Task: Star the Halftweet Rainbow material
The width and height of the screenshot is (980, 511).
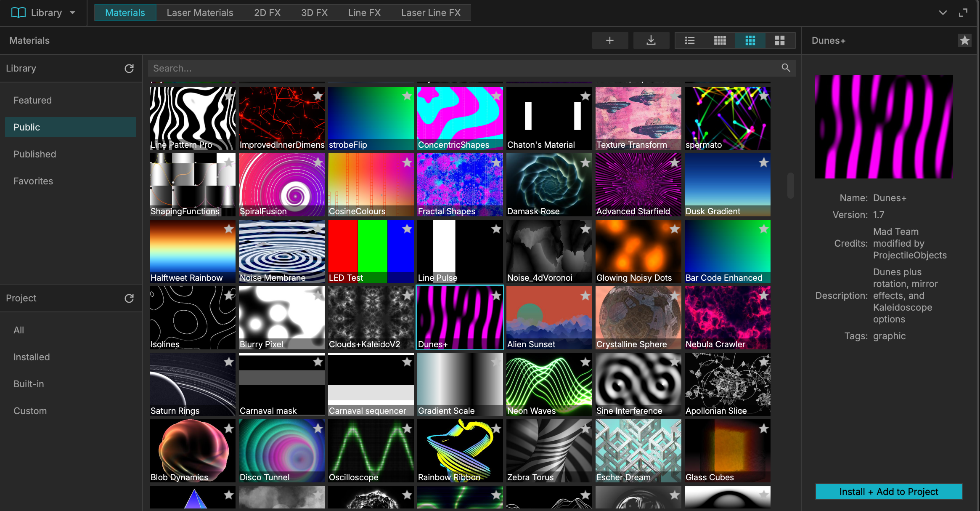Action: point(229,229)
